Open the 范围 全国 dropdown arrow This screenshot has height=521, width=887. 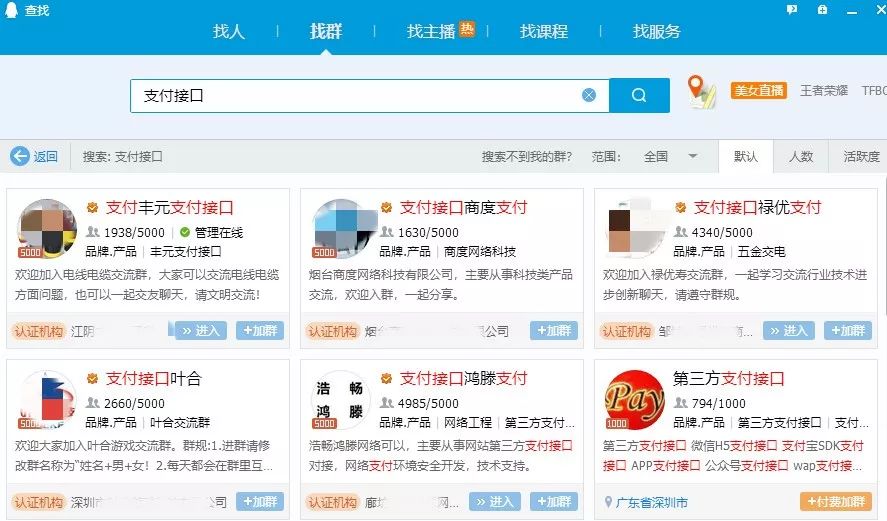[692, 156]
